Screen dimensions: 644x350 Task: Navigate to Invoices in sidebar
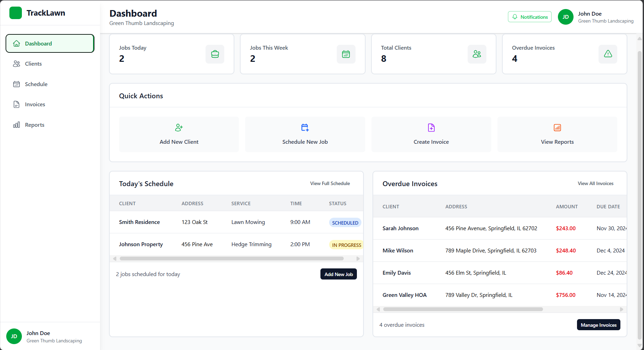pos(50,104)
